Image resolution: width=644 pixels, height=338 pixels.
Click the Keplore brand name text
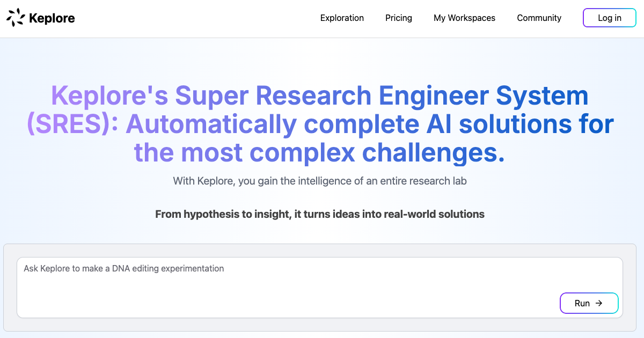click(52, 18)
